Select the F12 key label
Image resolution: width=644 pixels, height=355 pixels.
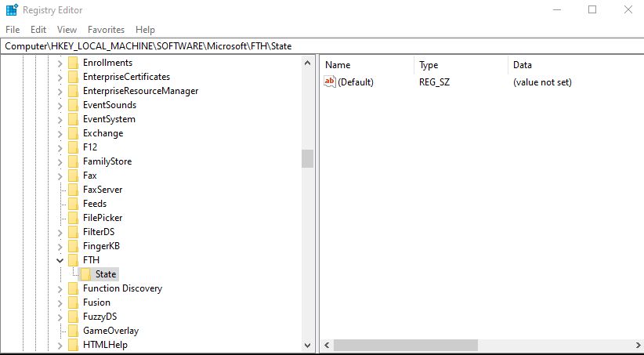[90, 147]
